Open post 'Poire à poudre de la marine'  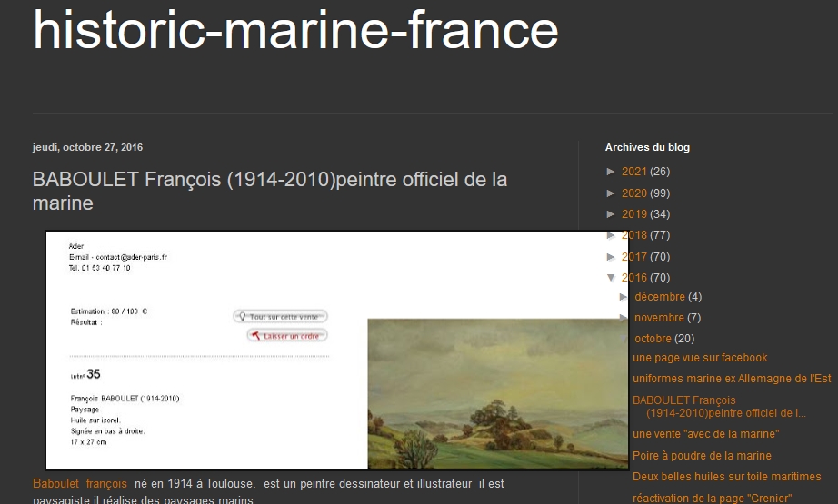(702, 455)
